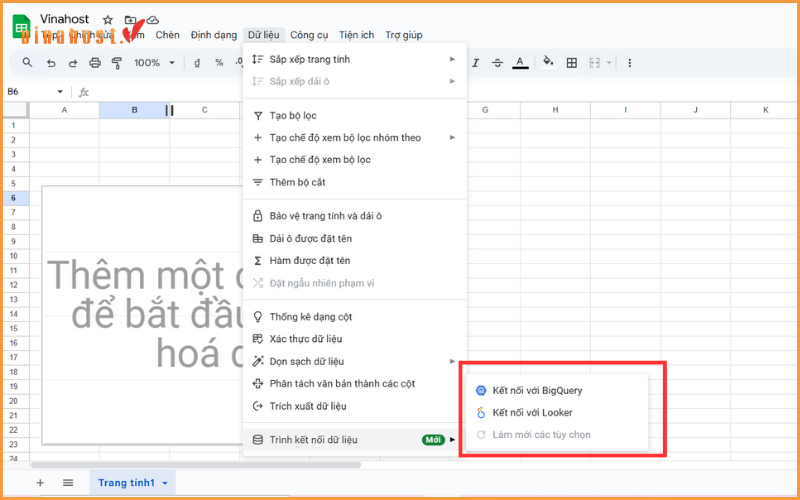This screenshot has width=800, height=500.
Task: Click the borders grid icon
Action: coord(572,63)
